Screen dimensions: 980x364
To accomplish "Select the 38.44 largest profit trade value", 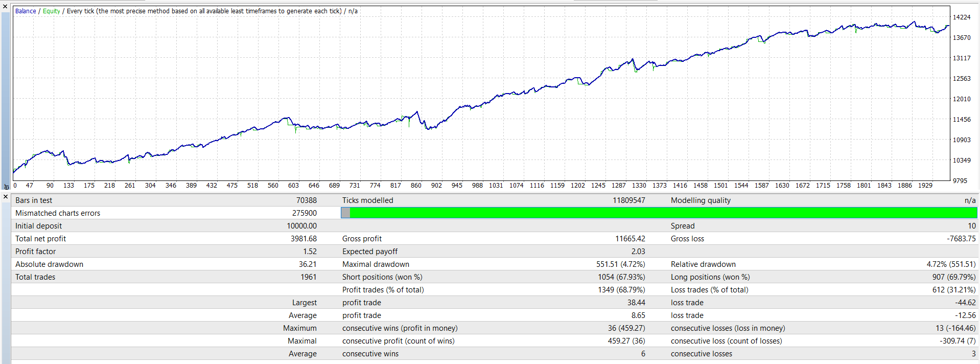I will point(636,303).
